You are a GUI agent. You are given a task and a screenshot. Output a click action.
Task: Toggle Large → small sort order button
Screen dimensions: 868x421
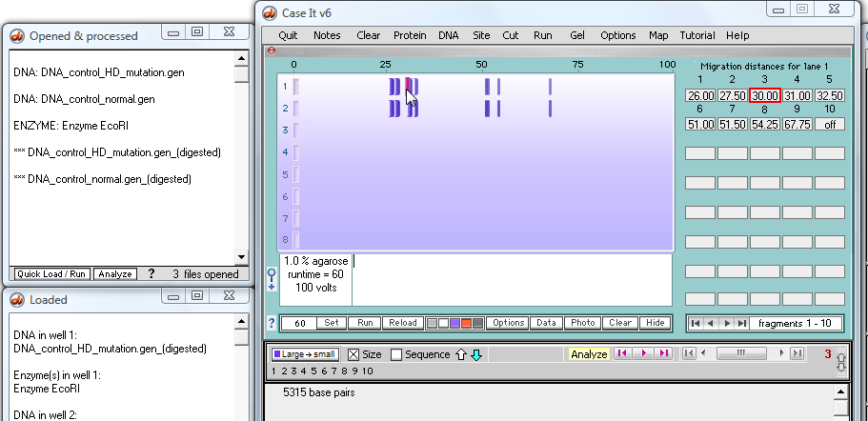[x=305, y=354]
